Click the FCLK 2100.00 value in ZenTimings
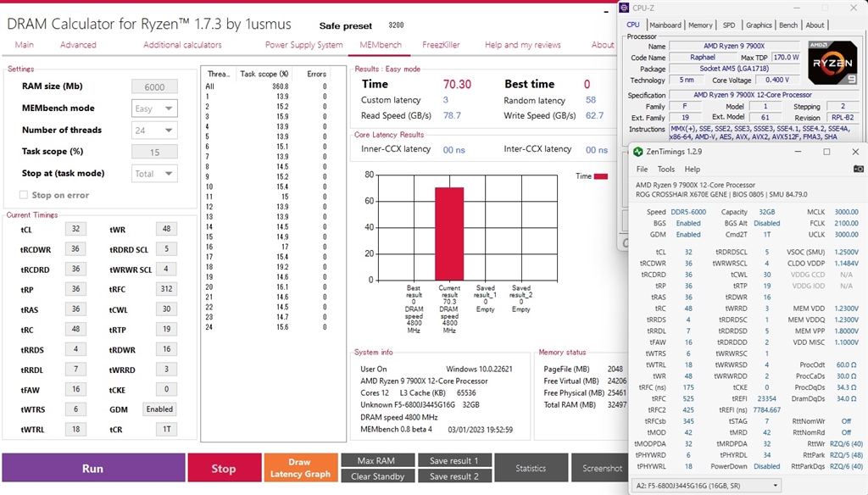 (847, 223)
